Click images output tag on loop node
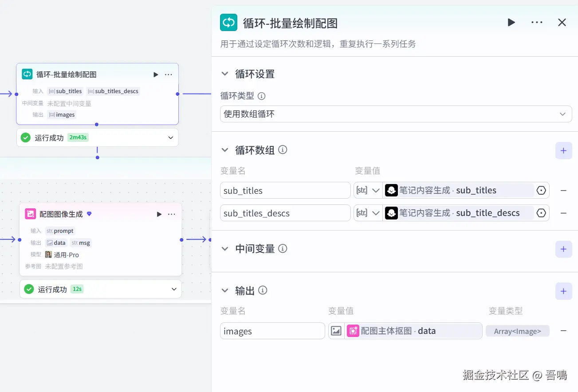The width and height of the screenshot is (578, 392). (x=62, y=114)
